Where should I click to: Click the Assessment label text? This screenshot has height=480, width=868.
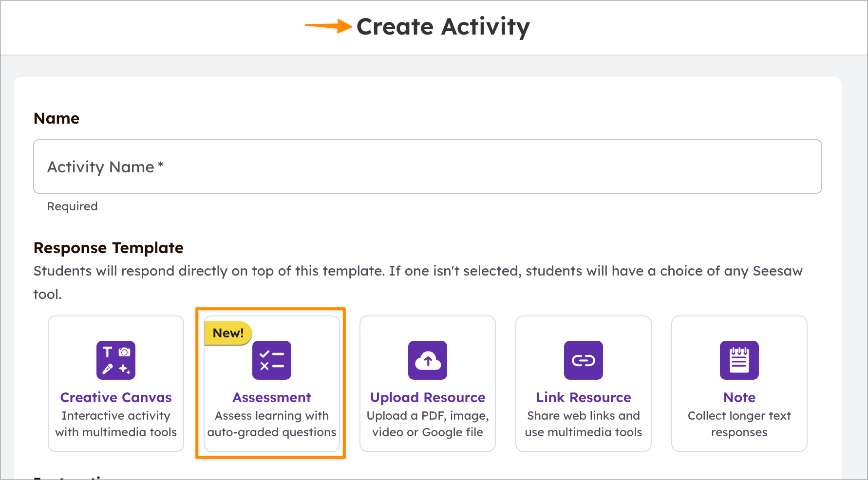tap(271, 397)
